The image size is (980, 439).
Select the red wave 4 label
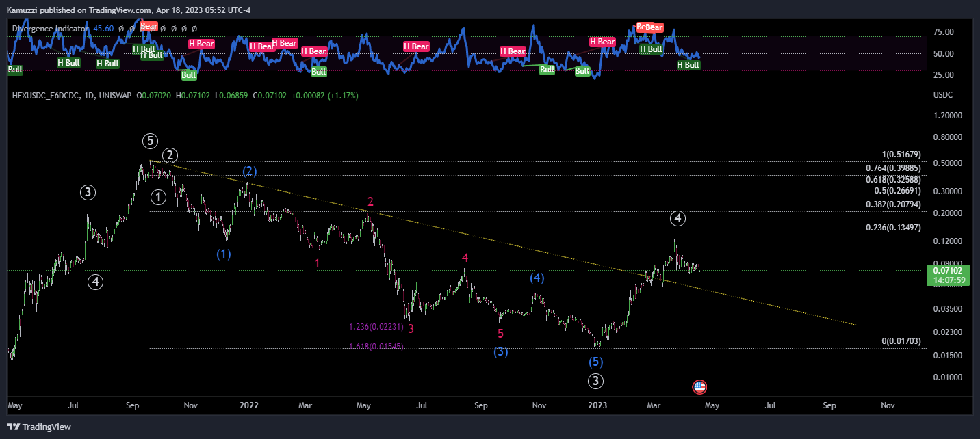pyautogui.click(x=465, y=258)
